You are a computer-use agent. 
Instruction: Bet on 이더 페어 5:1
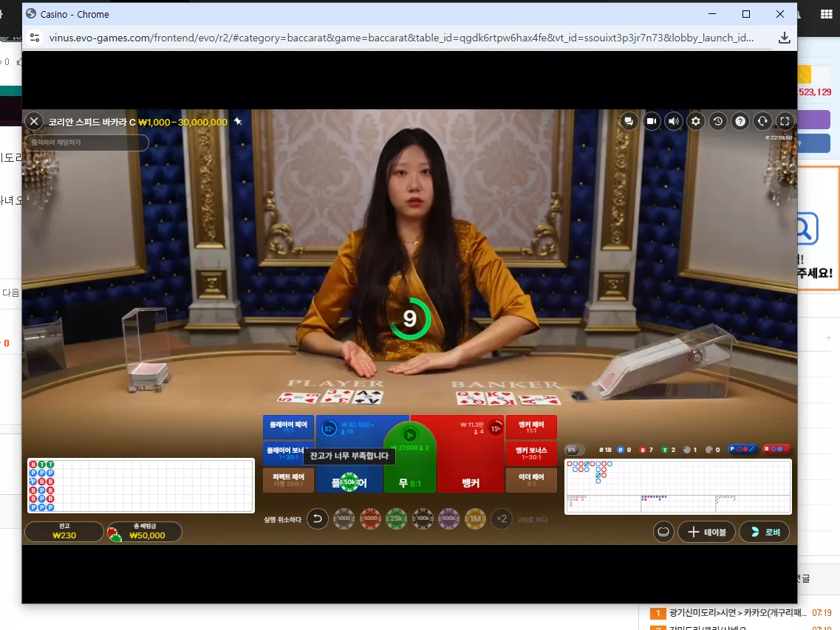click(x=531, y=480)
